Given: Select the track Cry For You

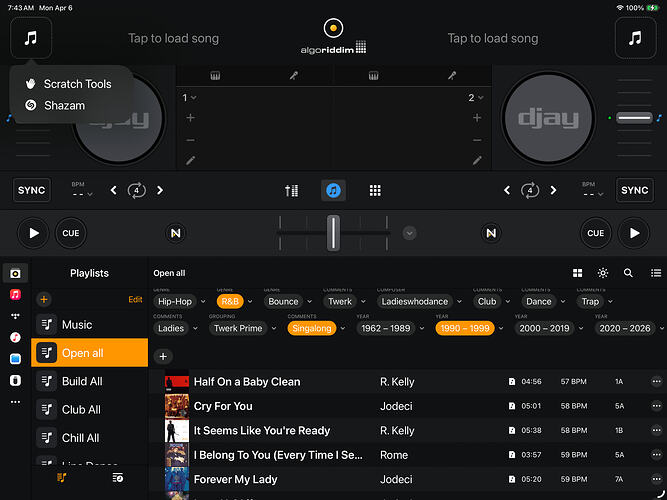Looking at the screenshot, I should pyautogui.click(x=222, y=406).
